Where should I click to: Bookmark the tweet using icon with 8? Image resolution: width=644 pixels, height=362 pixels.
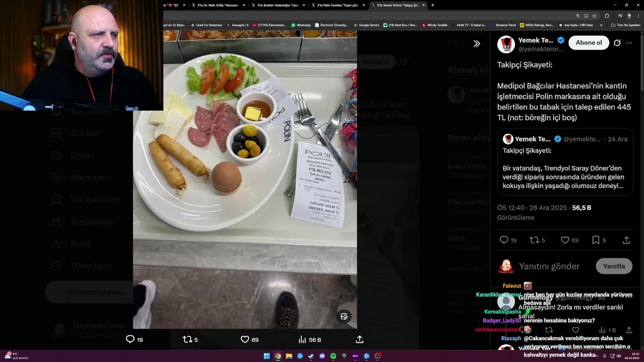pos(599,240)
